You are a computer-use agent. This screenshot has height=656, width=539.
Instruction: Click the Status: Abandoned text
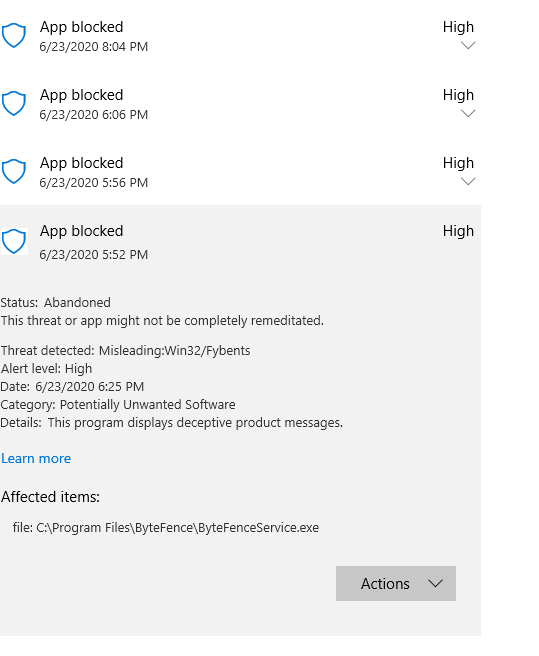tap(56, 302)
